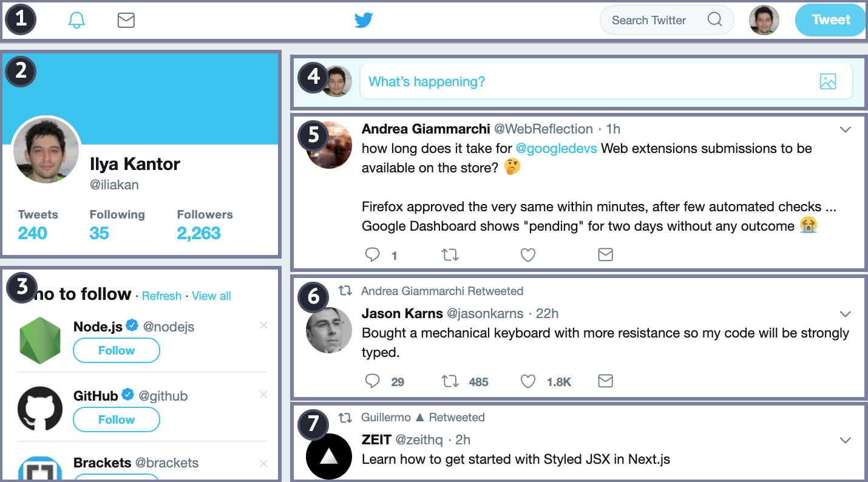Open dropdown on Jason Karns' tweet
This screenshot has height=482, width=868.
point(845,314)
